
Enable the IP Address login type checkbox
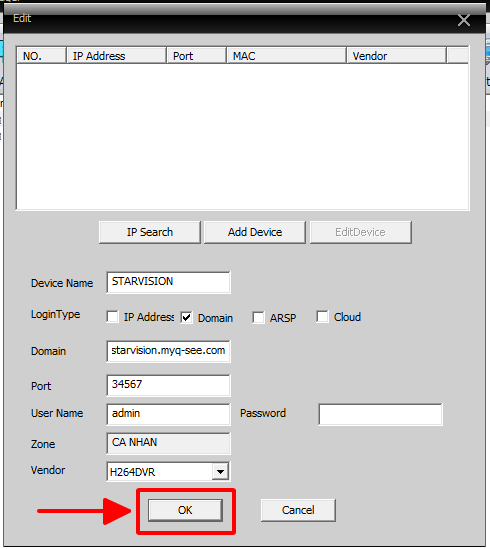point(112,317)
